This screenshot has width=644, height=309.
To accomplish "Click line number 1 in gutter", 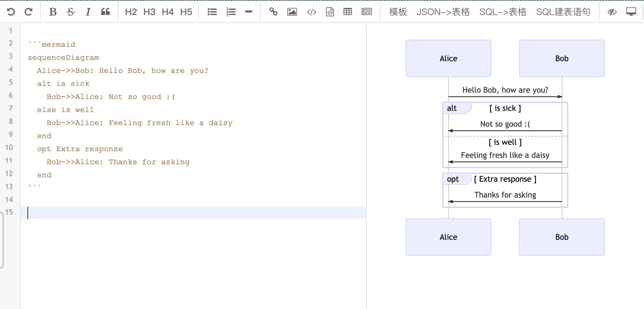I will (x=10, y=31).
